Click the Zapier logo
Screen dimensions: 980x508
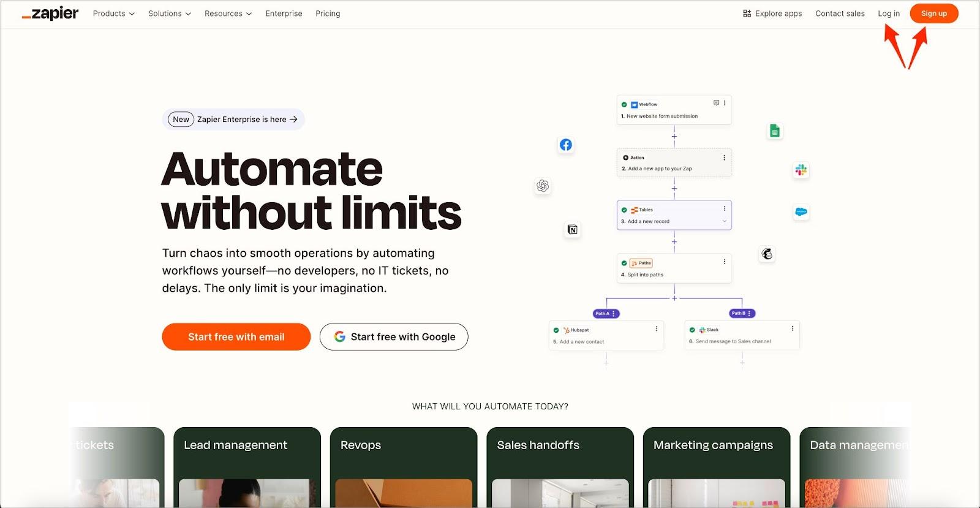50,13
